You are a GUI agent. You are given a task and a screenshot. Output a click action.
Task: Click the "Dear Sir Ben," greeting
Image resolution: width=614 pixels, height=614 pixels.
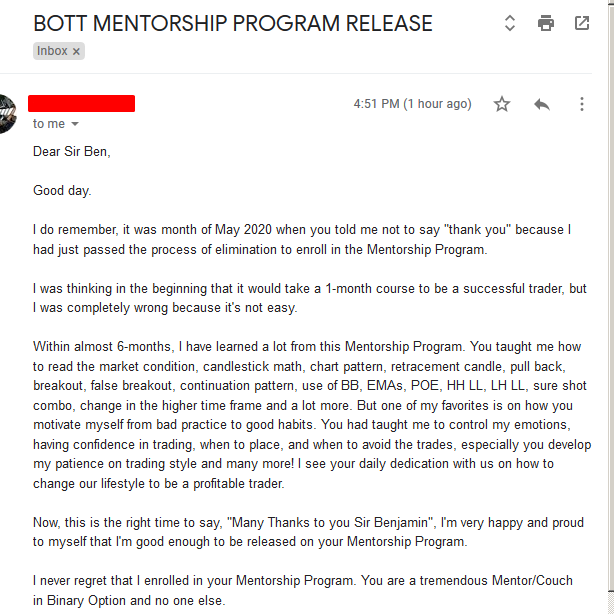(x=71, y=152)
